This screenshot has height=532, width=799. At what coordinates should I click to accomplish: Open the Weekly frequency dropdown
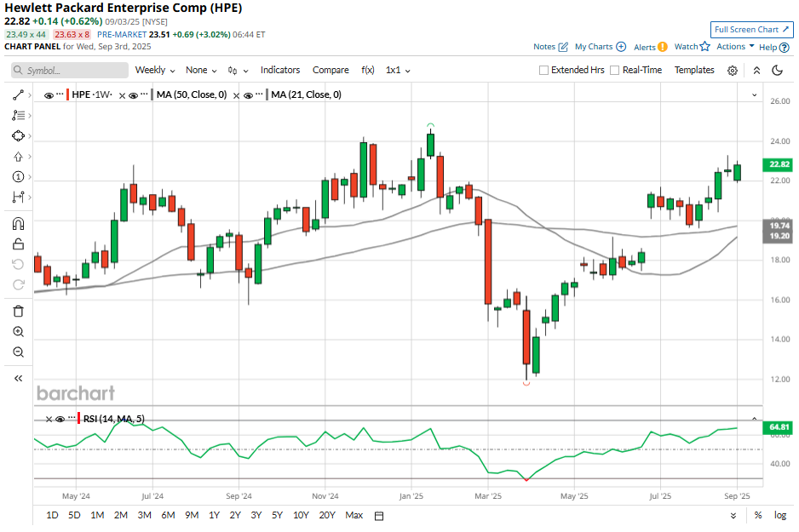tap(155, 71)
